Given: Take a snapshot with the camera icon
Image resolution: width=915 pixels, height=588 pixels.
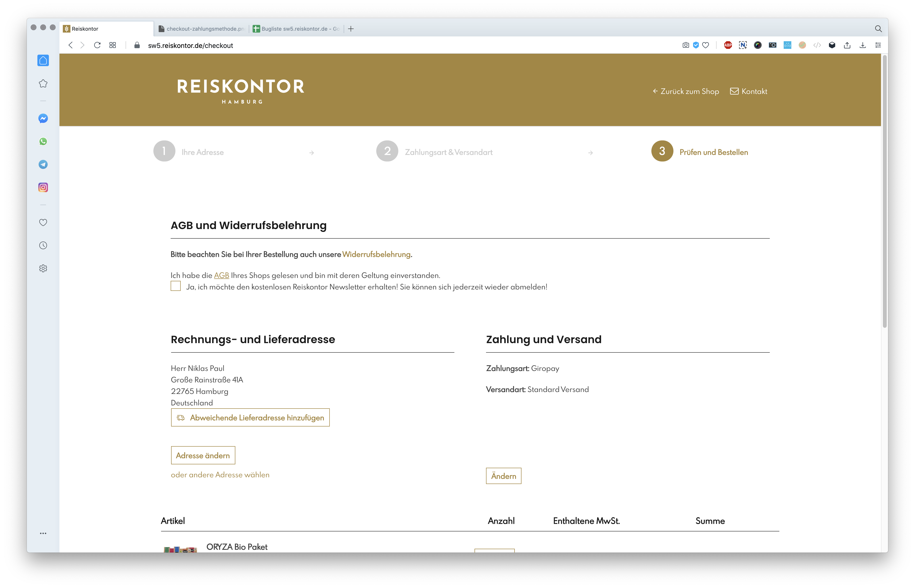Looking at the screenshot, I should tap(685, 46).
